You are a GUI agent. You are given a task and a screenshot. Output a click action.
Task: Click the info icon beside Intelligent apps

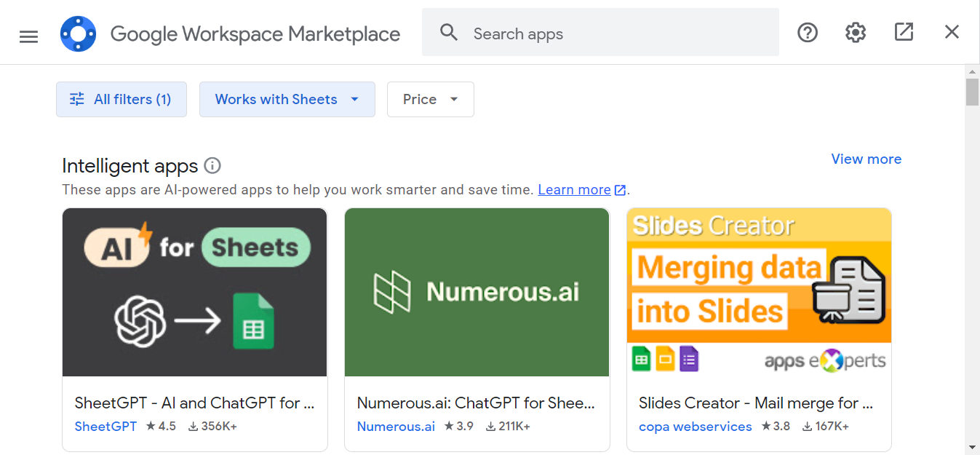[x=212, y=165]
